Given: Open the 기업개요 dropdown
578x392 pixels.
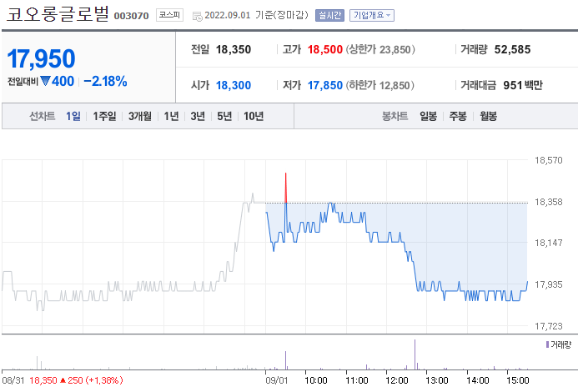Looking at the screenshot, I should pyautogui.click(x=372, y=15).
